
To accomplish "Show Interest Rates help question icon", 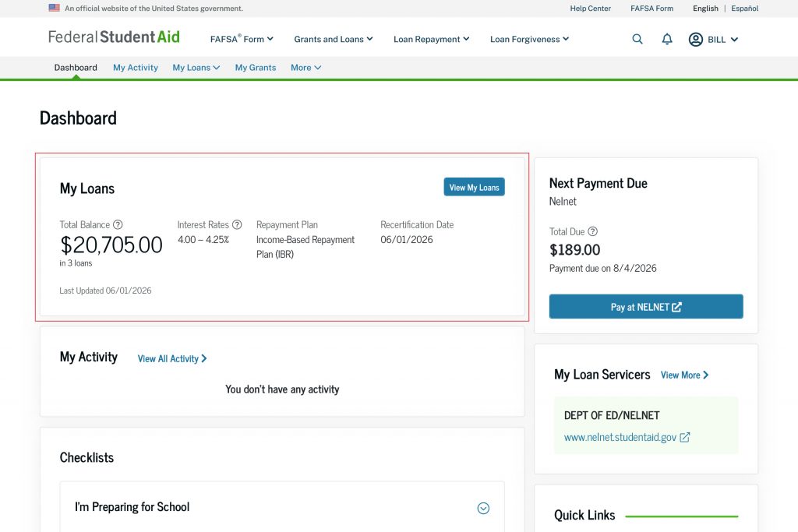I will click(x=237, y=224).
